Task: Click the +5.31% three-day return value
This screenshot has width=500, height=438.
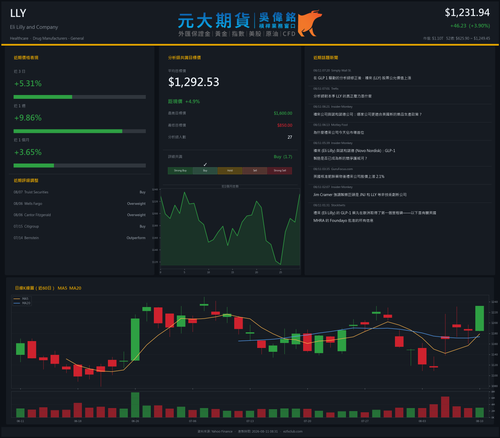Action: [x=28, y=83]
